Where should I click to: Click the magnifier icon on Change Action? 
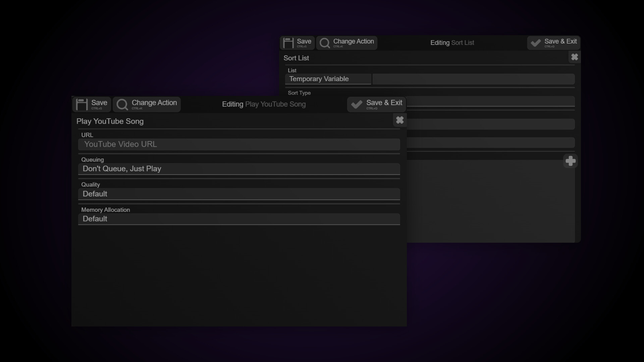point(122,104)
